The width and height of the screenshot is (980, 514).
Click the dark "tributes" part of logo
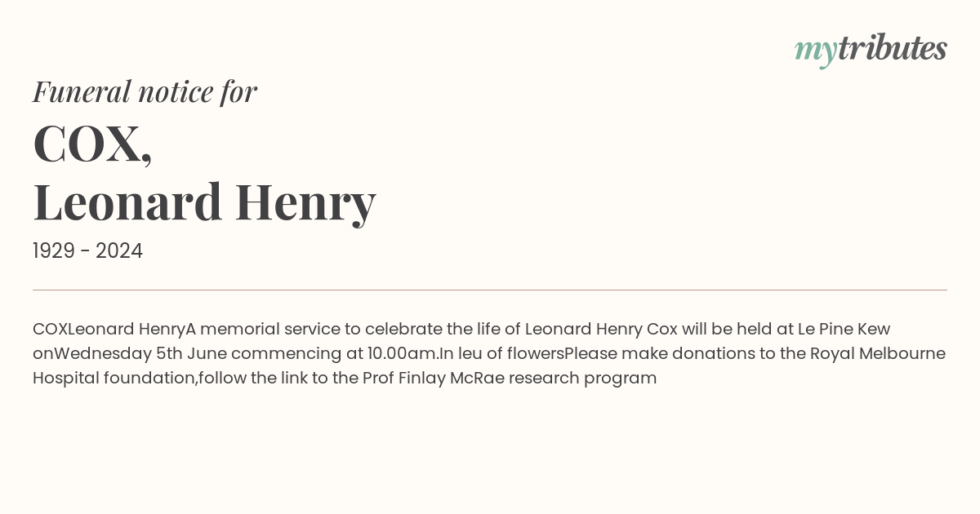[893, 49]
